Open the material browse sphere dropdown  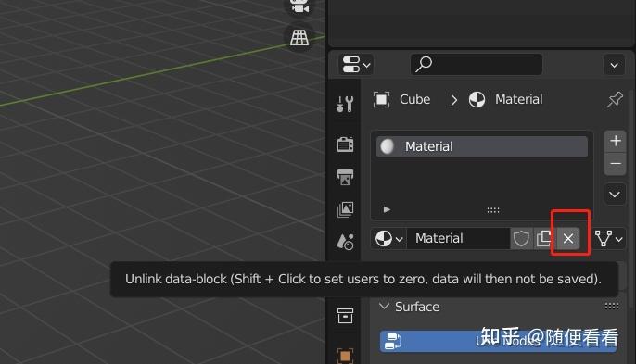[x=388, y=238]
